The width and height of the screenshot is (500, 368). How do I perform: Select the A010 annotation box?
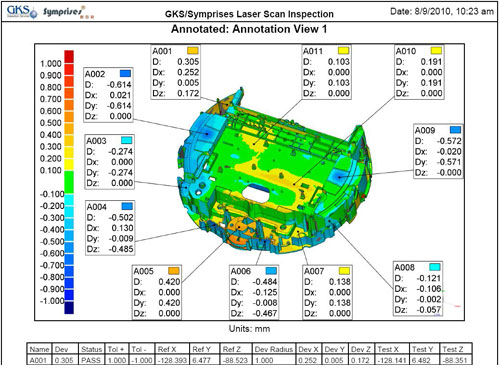419,72
